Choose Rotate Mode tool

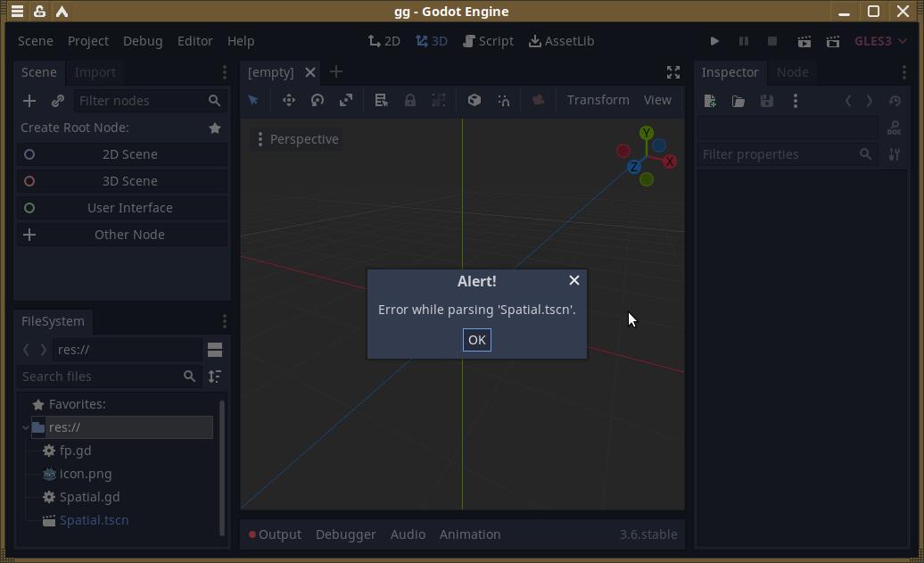click(x=317, y=100)
